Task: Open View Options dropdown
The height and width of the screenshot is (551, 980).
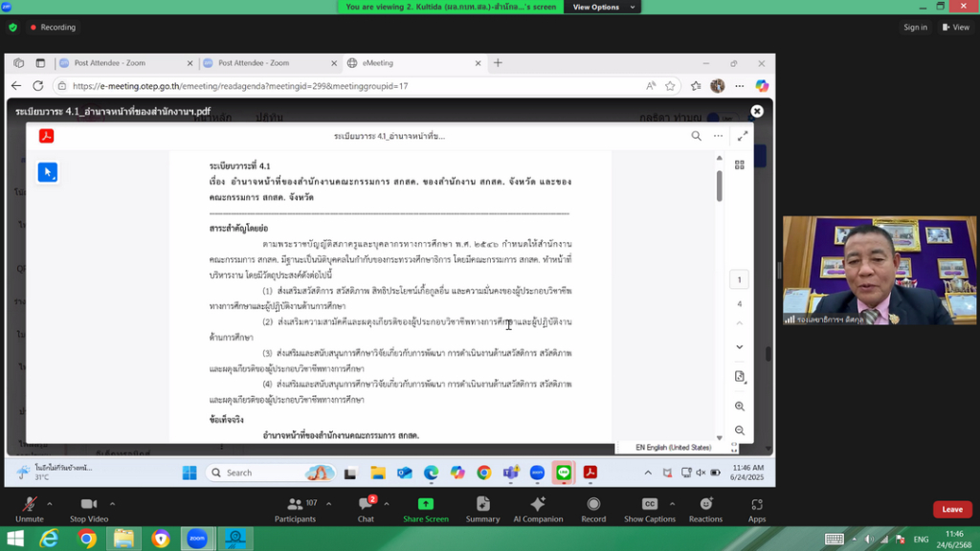Action: [x=603, y=7]
